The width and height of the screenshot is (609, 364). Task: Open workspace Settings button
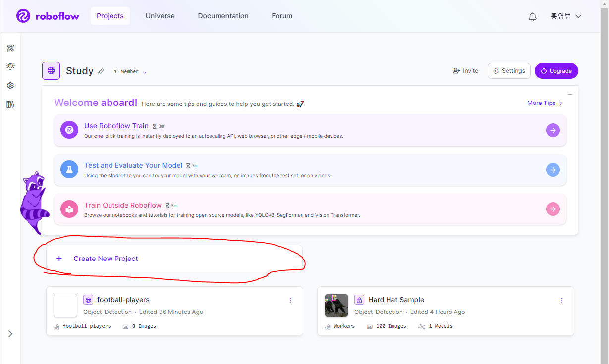coord(509,71)
